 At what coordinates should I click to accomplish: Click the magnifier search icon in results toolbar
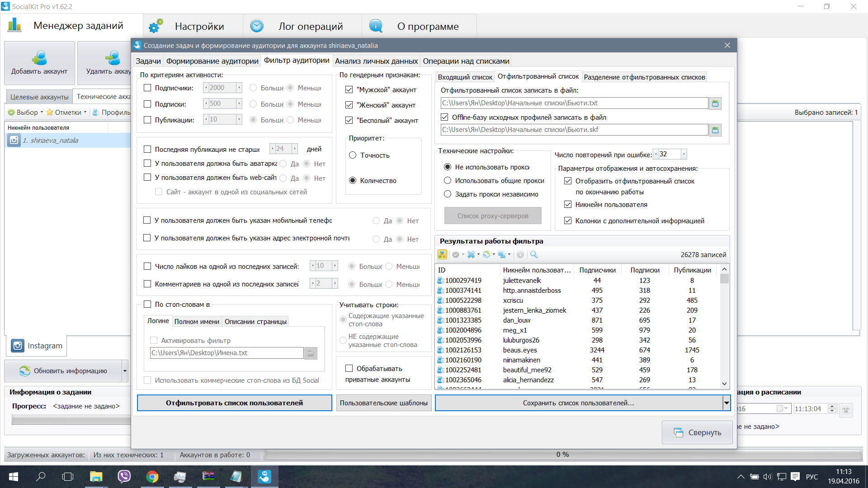(x=534, y=255)
